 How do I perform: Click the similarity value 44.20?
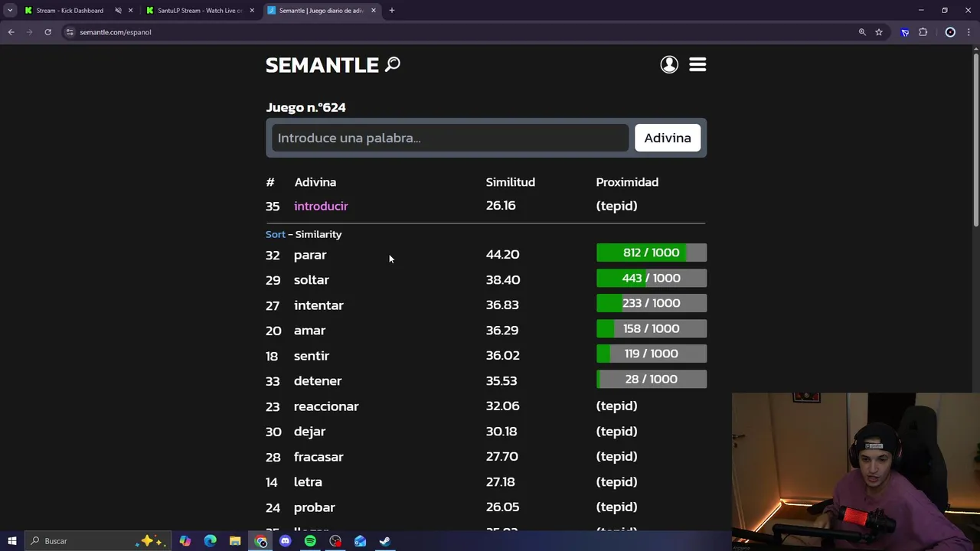(x=502, y=254)
